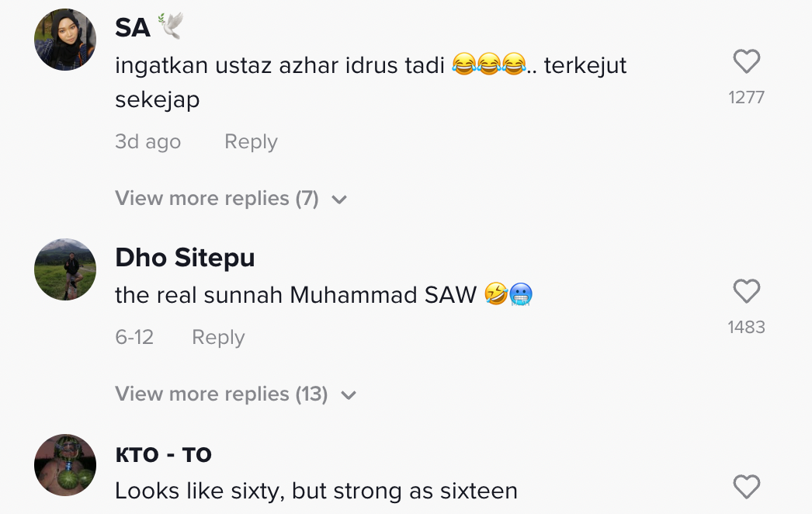Click the 1483 like count

click(746, 328)
